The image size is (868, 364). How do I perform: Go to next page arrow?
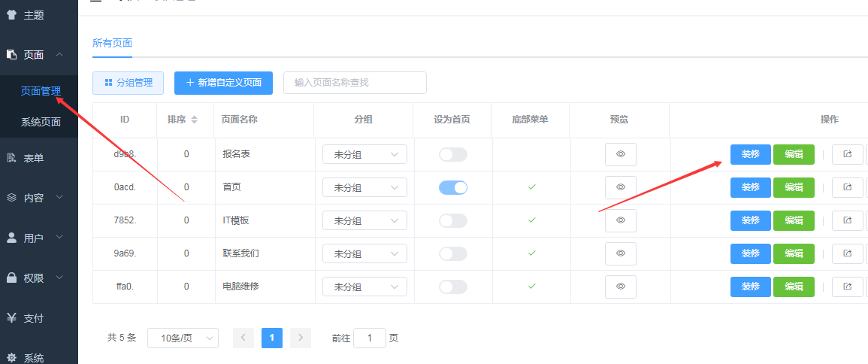tap(301, 338)
